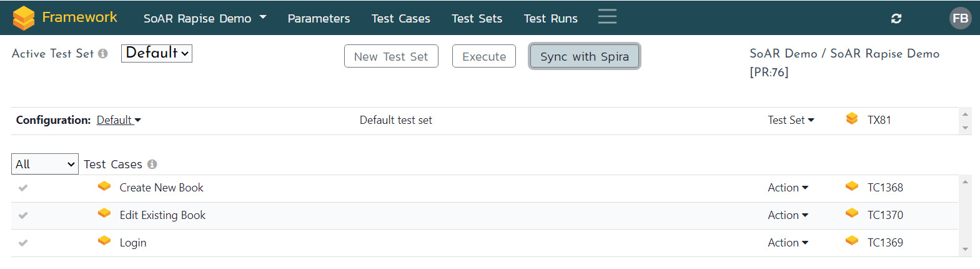Expand the All test cases filter dropdown

coord(45,164)
